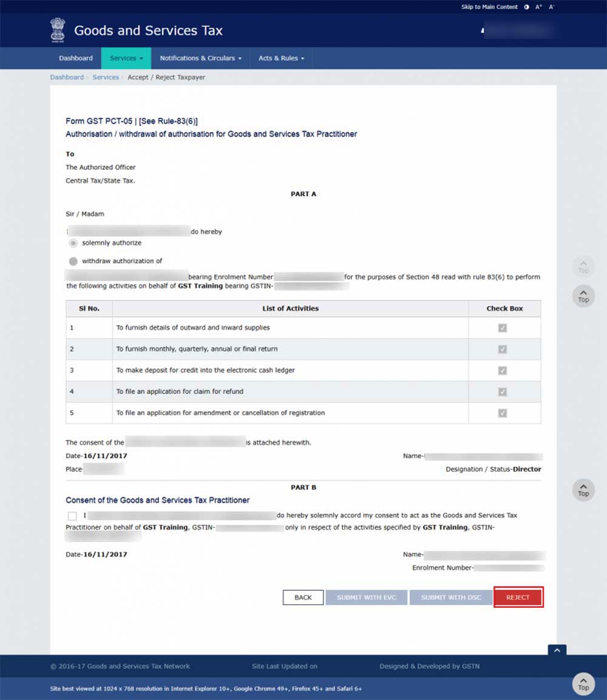Tick the practitioner consent checkbox in Part B
Image resolution: width=607 pixels, height=700 pixels.
(x=73, y=516)
